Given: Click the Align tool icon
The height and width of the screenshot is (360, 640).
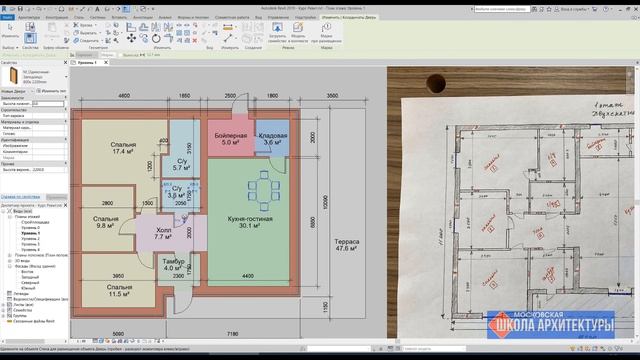Looking at the screenshot, I should click(131, 27).
